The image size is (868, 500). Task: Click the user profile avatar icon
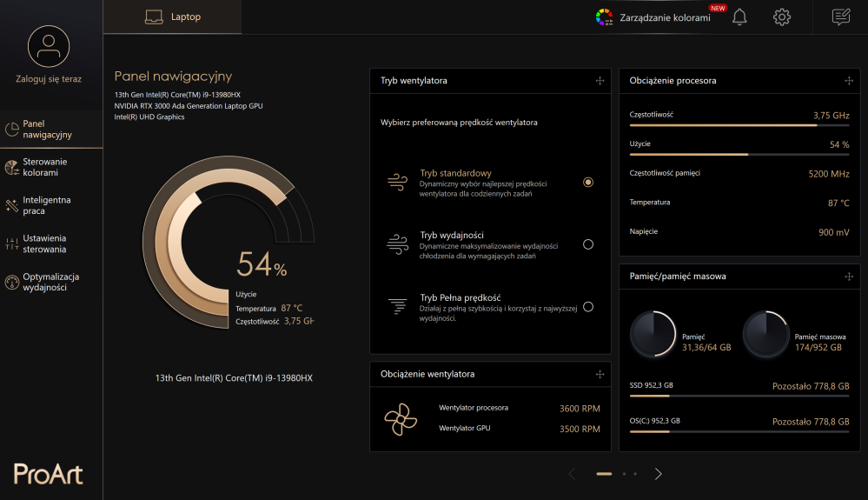pyautogui.click(x=49, y=46)
